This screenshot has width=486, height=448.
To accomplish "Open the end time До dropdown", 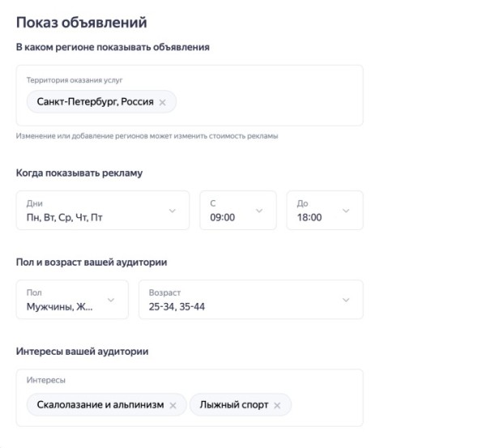I will click(346, 211).
